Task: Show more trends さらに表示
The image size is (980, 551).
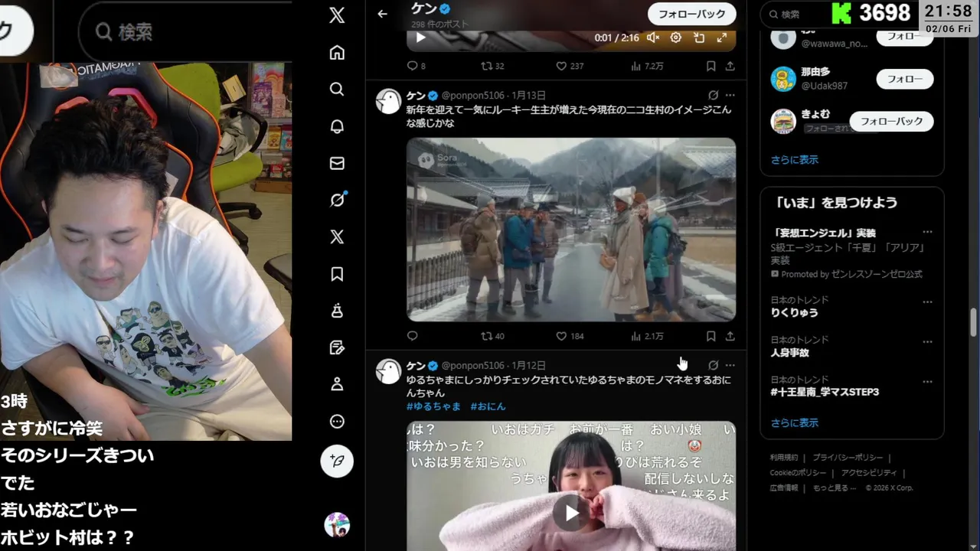Action: pos(795,422)
